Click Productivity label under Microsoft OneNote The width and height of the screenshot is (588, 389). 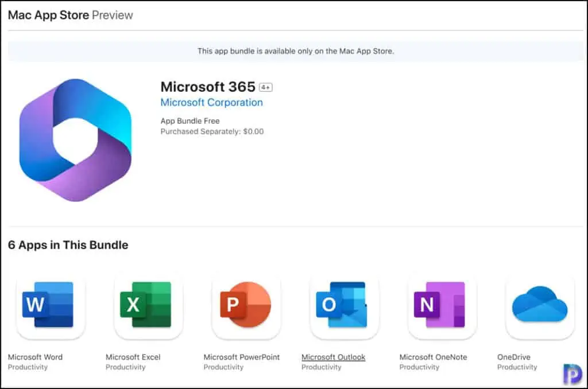419,367
